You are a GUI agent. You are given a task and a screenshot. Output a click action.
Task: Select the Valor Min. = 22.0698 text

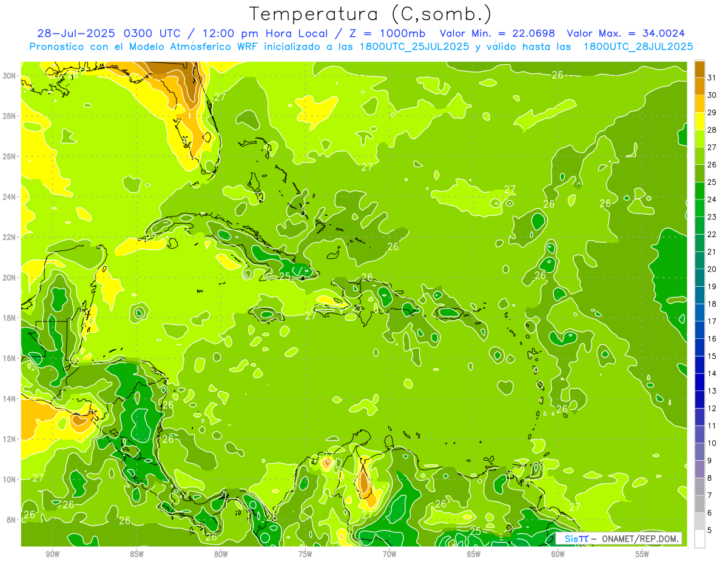click(x=499, y=33)
